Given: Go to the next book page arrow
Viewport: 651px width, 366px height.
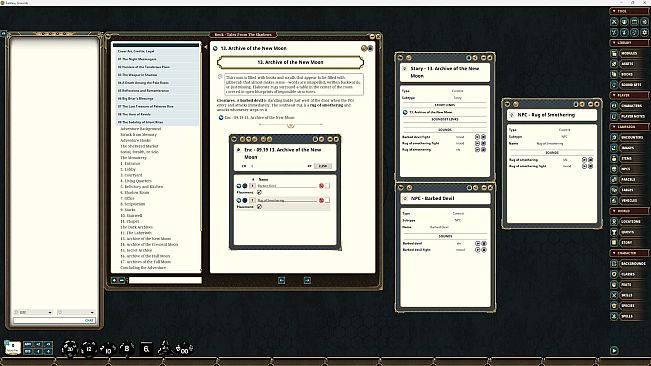Looking at the screenshot, I should 307,281.
